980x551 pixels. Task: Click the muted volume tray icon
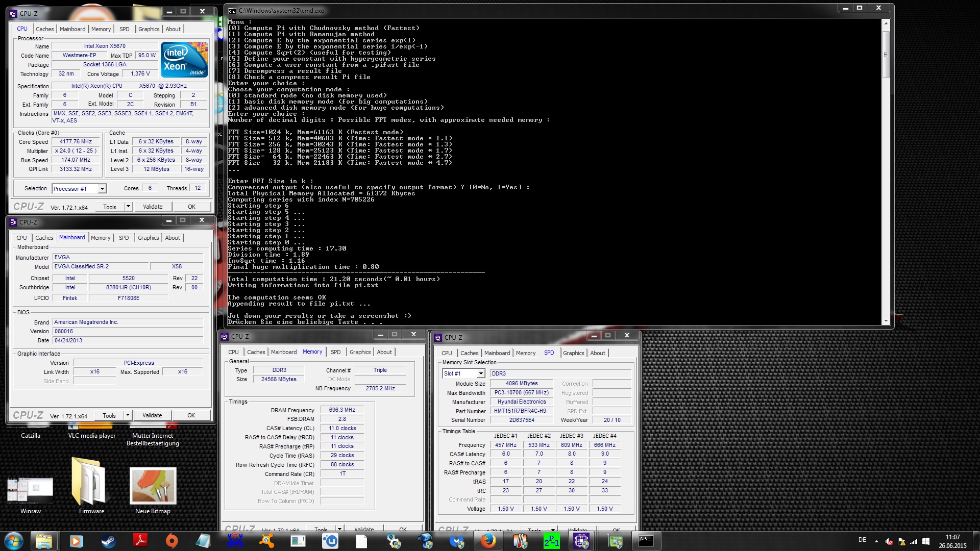point(889,541)
